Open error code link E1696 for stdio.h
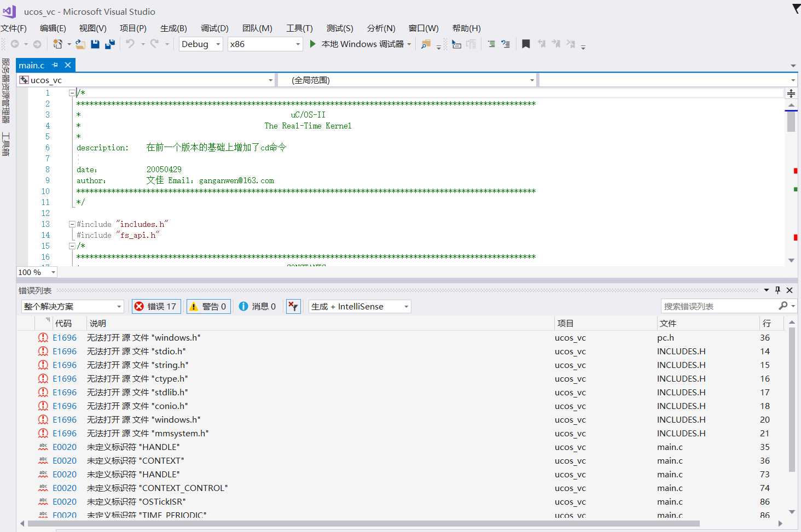This screenshot has height=532, width=801. click(x=65, y=351)
